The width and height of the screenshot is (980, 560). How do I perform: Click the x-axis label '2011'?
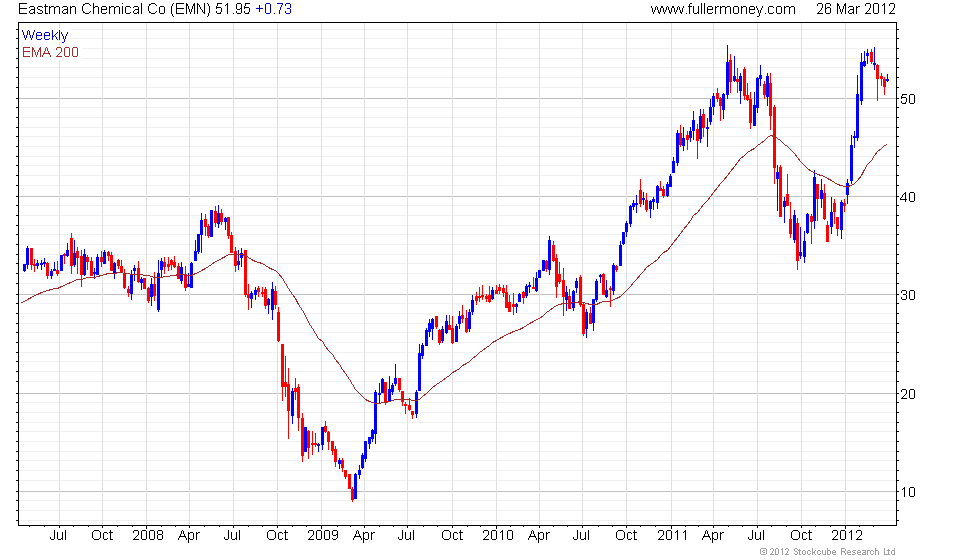[672, 536]
